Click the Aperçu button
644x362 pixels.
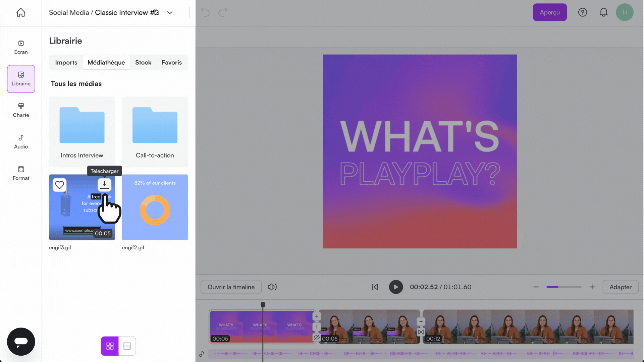point(549,12)
